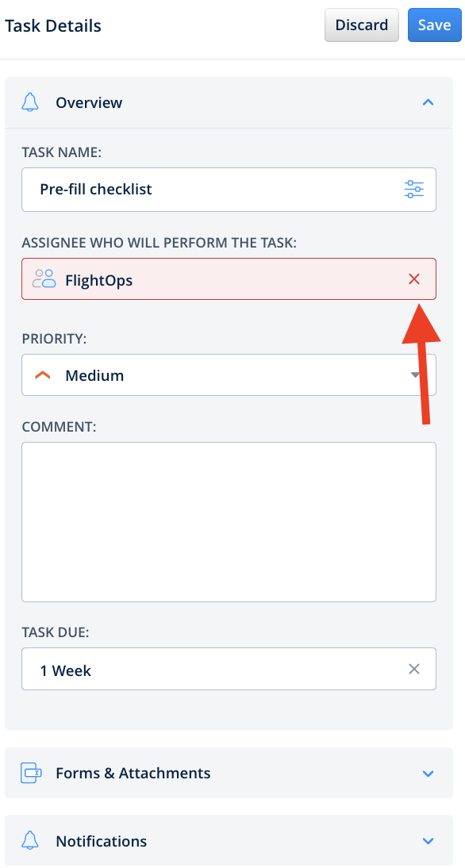Click the Task Details page title

click(x=52, y=25)
